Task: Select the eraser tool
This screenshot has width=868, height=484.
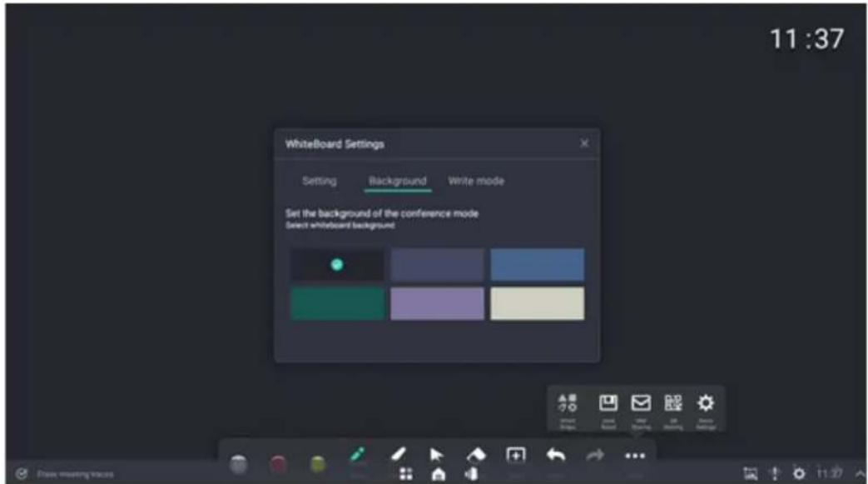Action: 476,455
